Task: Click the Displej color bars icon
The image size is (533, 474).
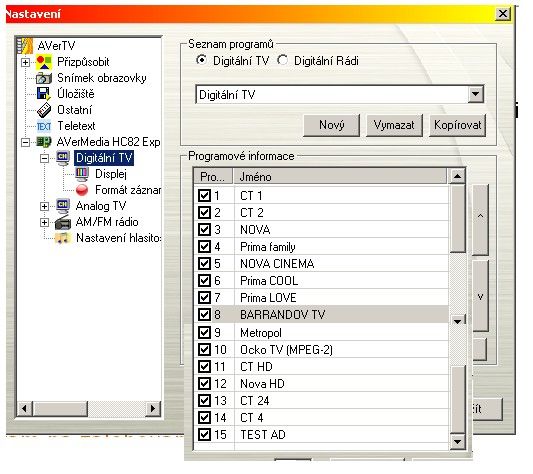Action: coord(82,174)
